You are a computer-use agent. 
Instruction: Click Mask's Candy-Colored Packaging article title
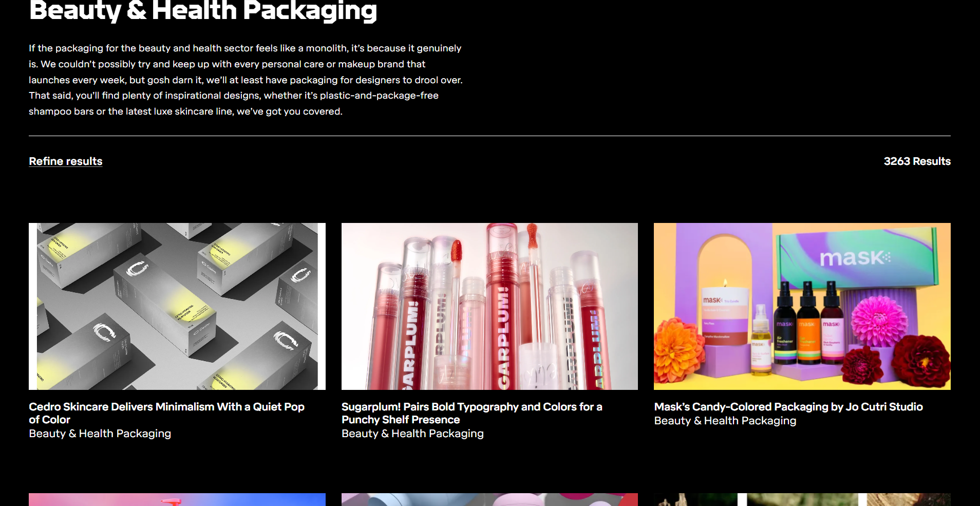tap(788, 407)
